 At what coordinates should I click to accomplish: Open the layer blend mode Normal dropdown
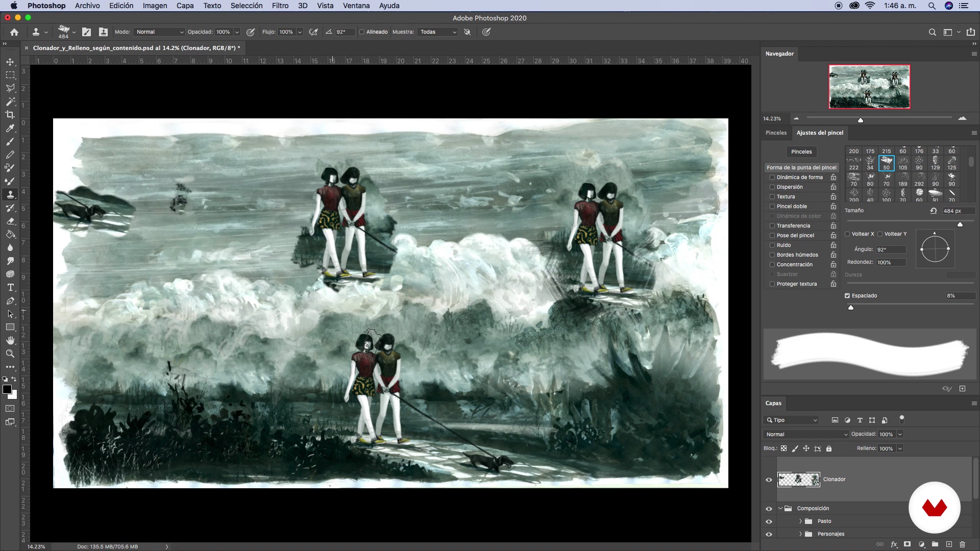(x=806, y=435)
